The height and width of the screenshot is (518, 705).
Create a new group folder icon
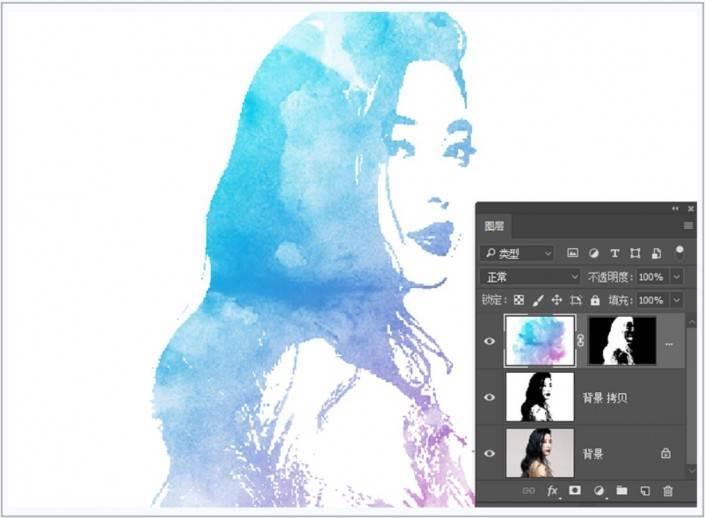pyautogui.click(x=622, y=490)
